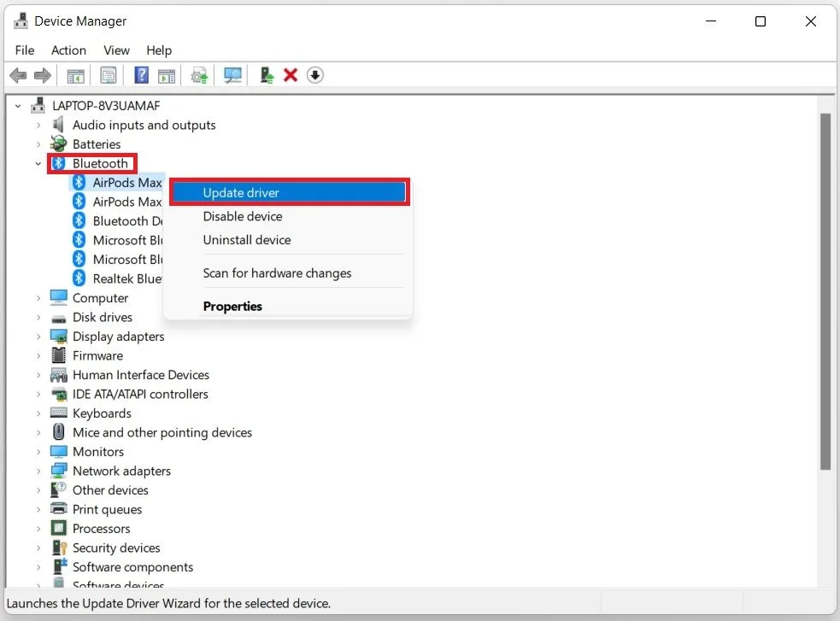Click the vertical scrollbar thumb

(x=825, y=292)
